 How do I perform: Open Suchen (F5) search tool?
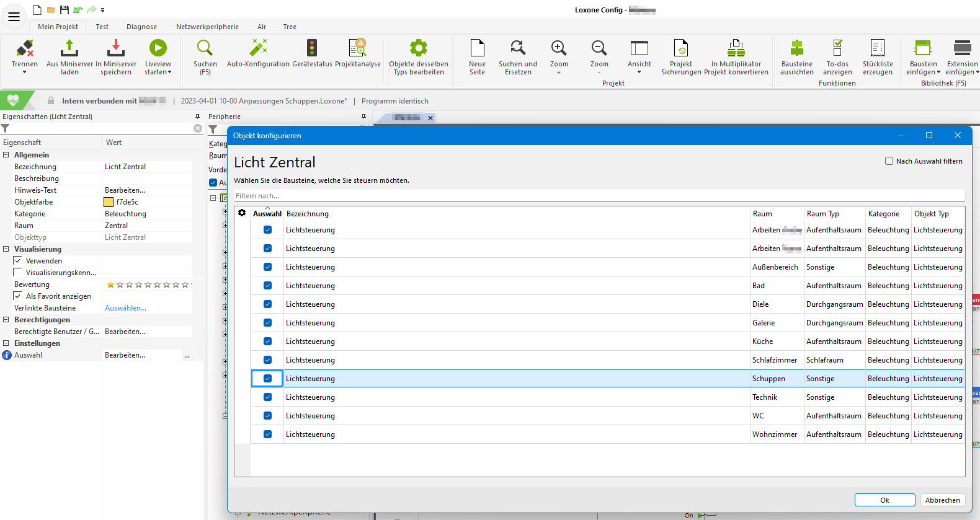point(205,57)
